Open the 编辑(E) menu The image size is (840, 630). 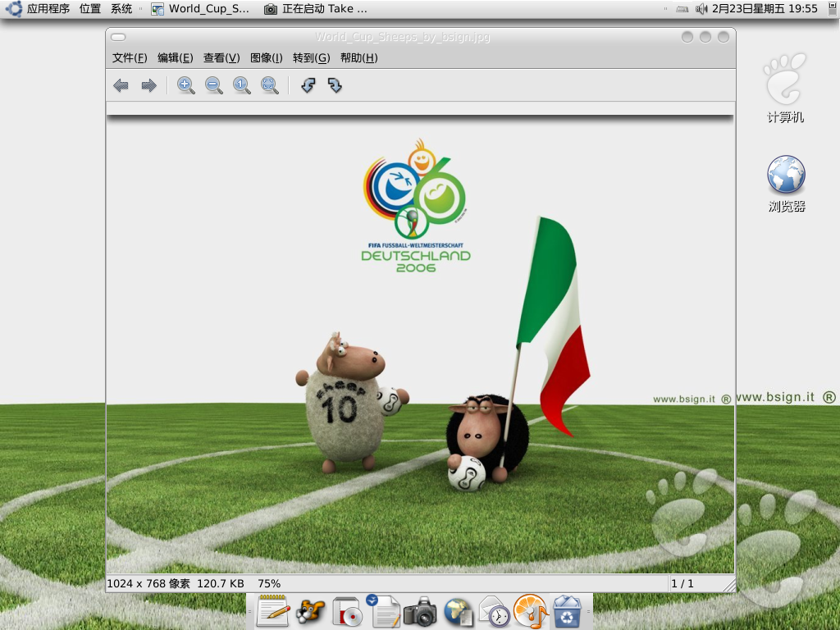pos(176,58)
